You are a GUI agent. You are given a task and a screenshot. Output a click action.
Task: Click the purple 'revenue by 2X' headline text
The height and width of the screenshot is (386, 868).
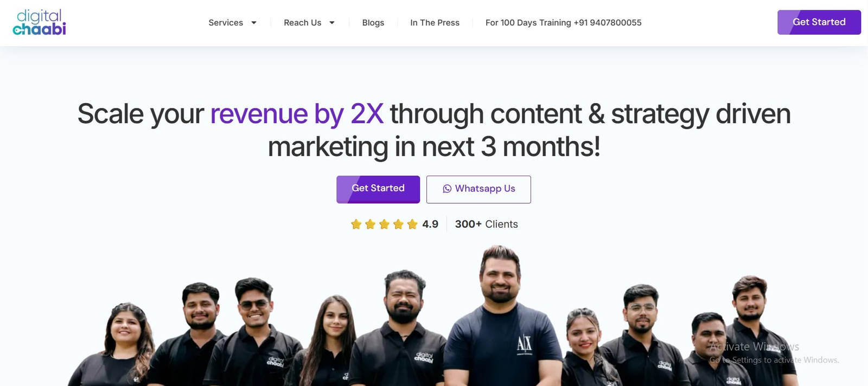pyautogui.click(x=297, y=114)
